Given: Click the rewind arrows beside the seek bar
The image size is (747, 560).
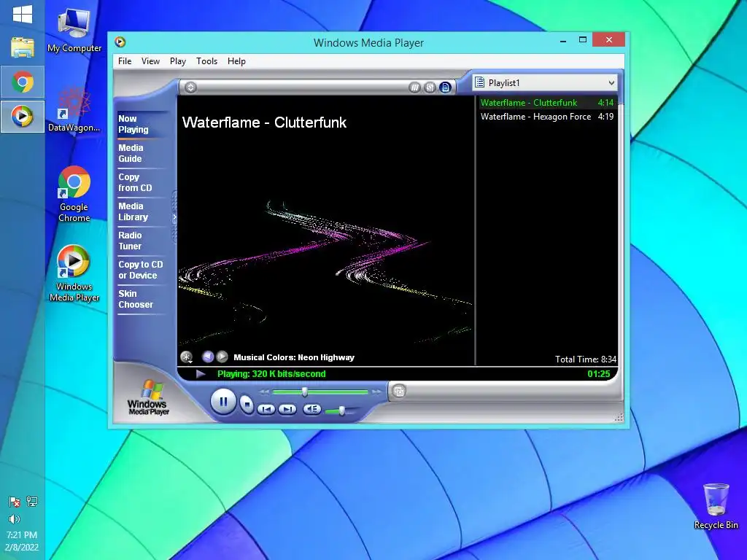Looking at the screenshot, I should (x=264, y=392).
